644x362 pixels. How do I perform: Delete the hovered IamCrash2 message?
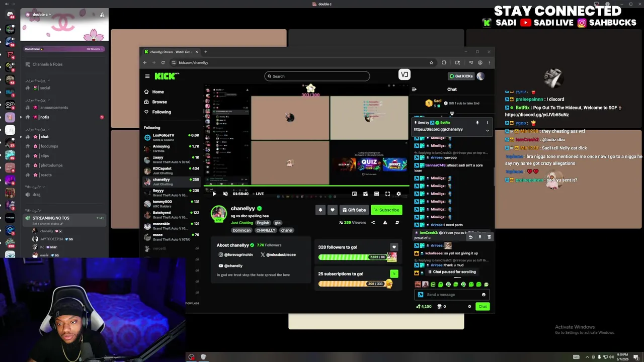pyautogui.click(x=489, y=237)
